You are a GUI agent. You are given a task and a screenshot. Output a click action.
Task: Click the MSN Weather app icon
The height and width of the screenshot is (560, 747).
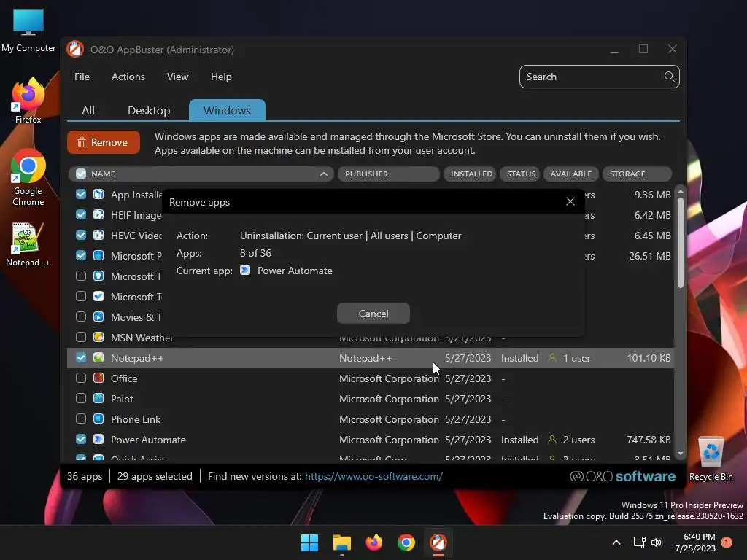coord(98,337)
